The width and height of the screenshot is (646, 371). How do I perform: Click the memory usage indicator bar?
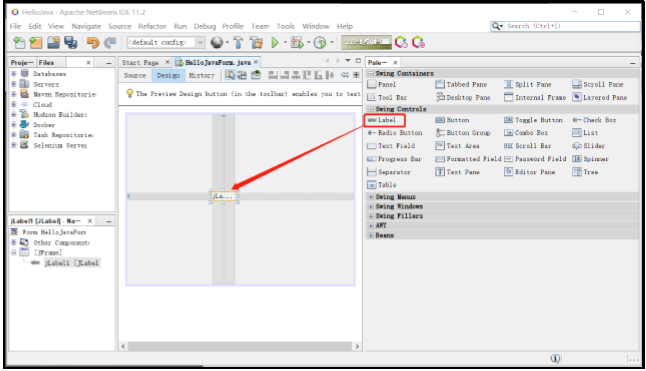tap(366, 42)
